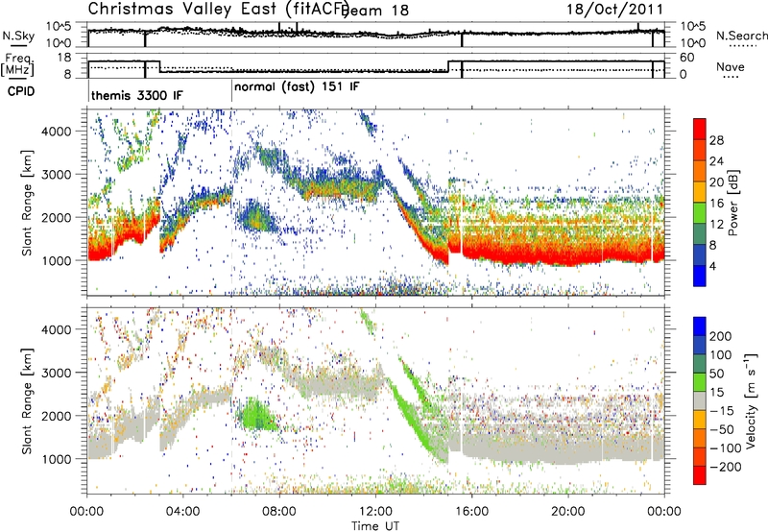Click 'Slant Range [km]' label of power panel
Screen dimensions: 768x532
[x=27, y=203]
